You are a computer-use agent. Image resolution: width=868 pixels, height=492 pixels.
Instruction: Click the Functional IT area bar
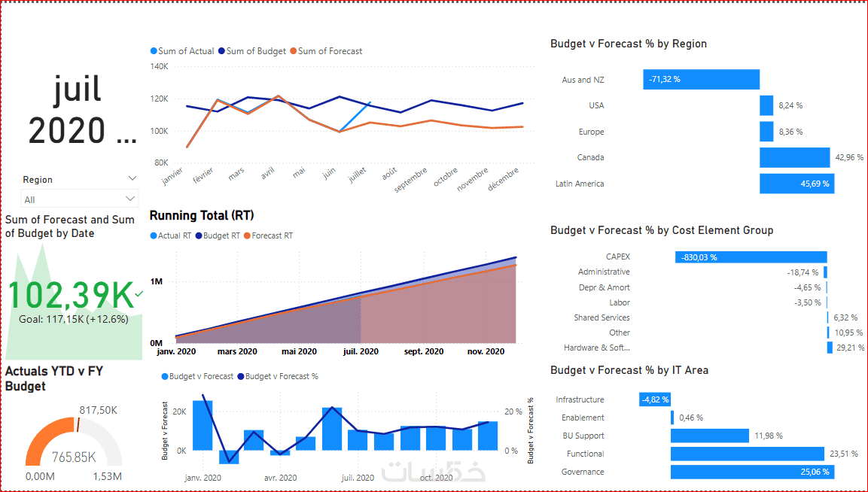pyautogui.click(x=748, y=454)
